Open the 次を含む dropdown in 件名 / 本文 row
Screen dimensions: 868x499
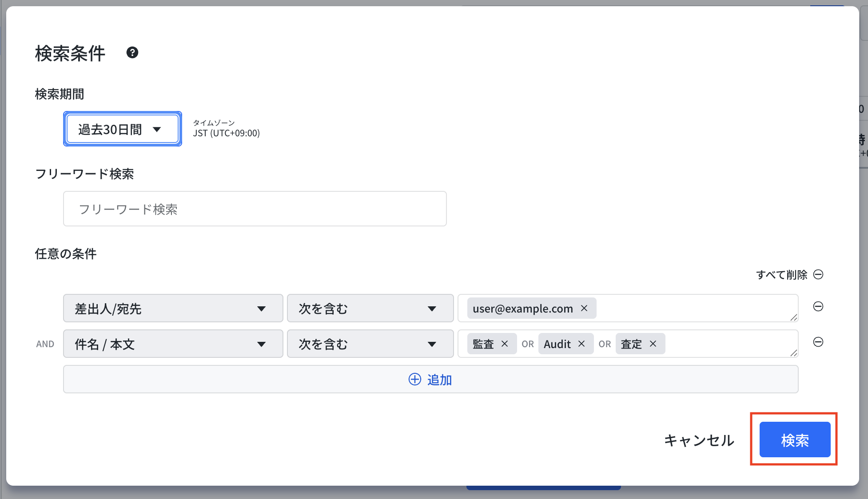point(370,344)
